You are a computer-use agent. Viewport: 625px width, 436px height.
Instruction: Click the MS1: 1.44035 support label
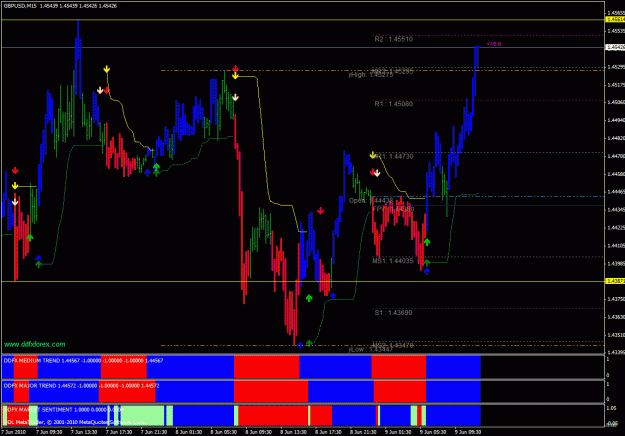(393, 261)
